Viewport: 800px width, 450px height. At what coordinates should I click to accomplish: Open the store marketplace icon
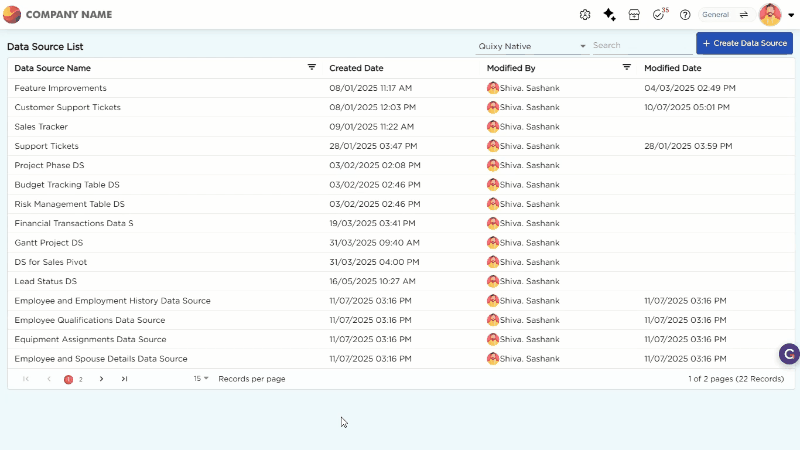[634, 15]
